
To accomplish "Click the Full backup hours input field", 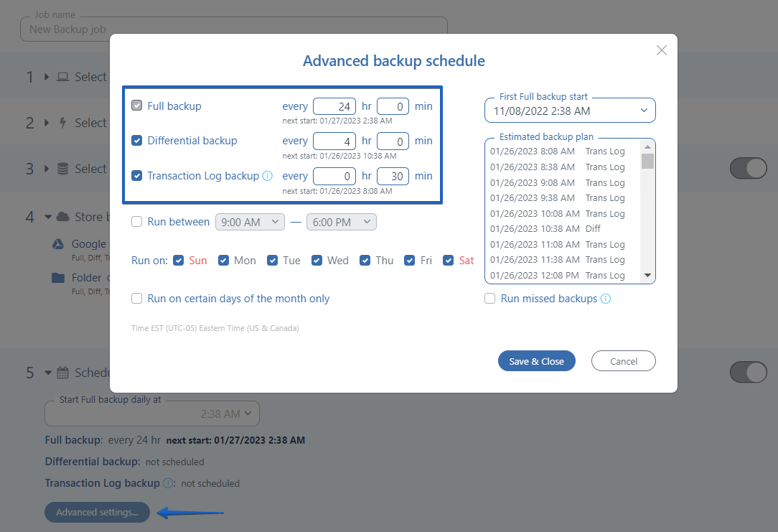I will [x=334, y=106].
